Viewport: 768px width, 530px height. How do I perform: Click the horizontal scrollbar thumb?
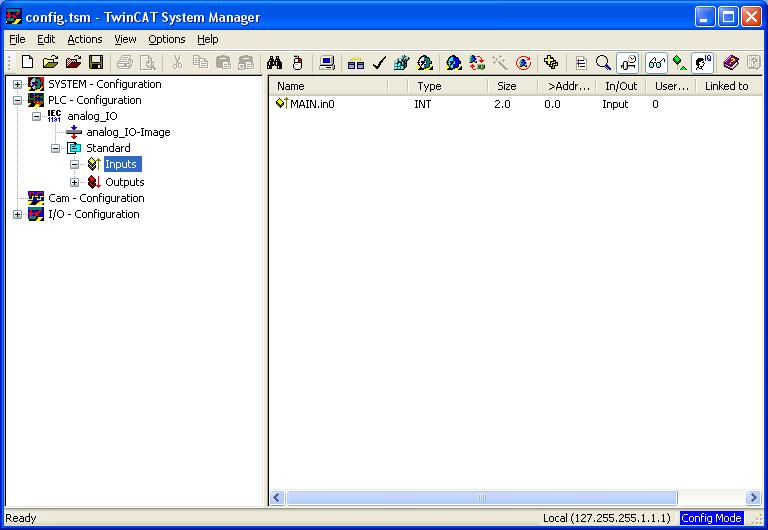click(x=481, y=498)
